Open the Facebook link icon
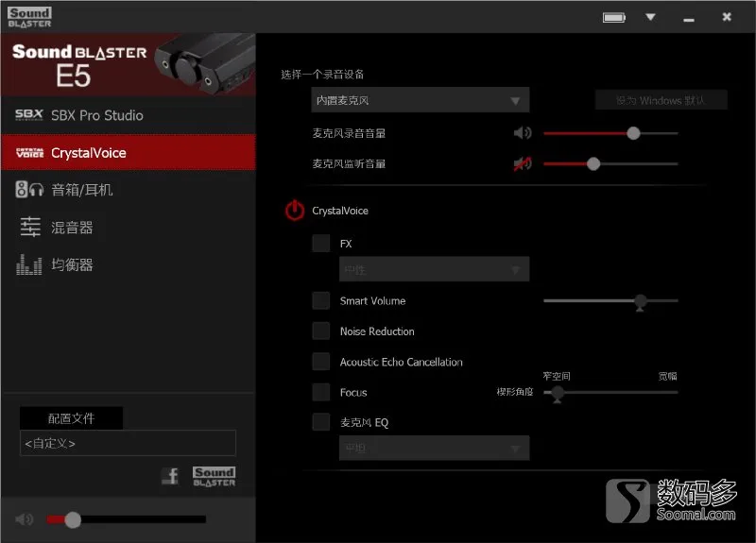The width and height of the screenshot is (756, 543). click(170, 477)
